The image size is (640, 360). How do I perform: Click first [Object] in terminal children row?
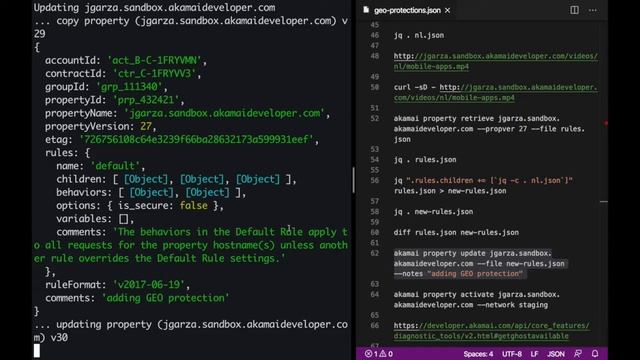pyautogui.click(x=146, y=179)
